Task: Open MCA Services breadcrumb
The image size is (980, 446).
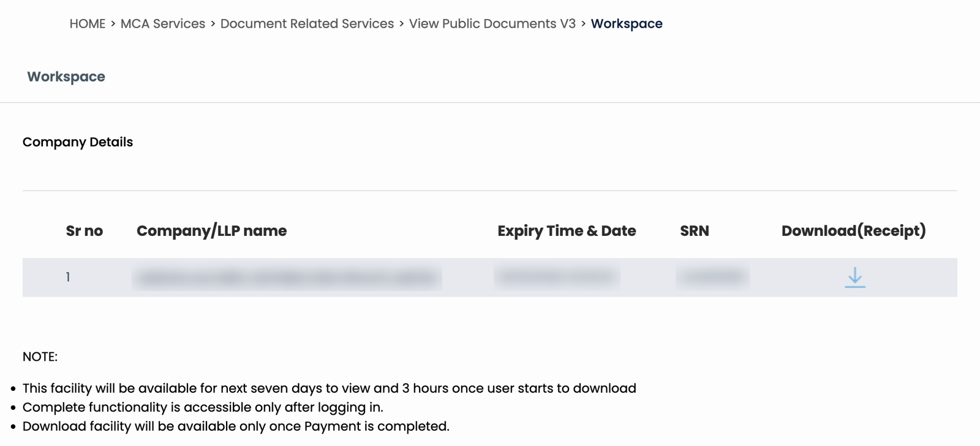Action: (163, 24)
